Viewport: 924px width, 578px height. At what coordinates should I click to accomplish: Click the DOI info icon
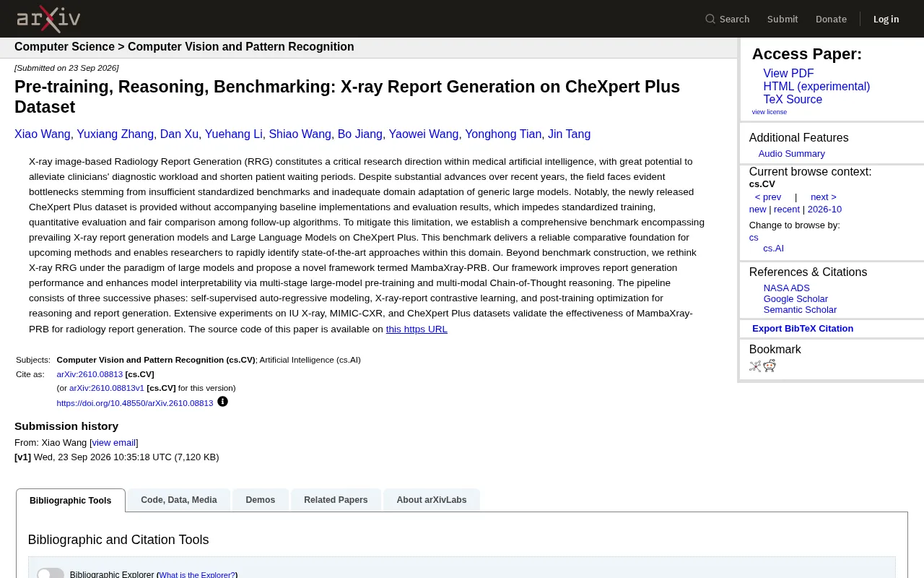tap(222, 402)
